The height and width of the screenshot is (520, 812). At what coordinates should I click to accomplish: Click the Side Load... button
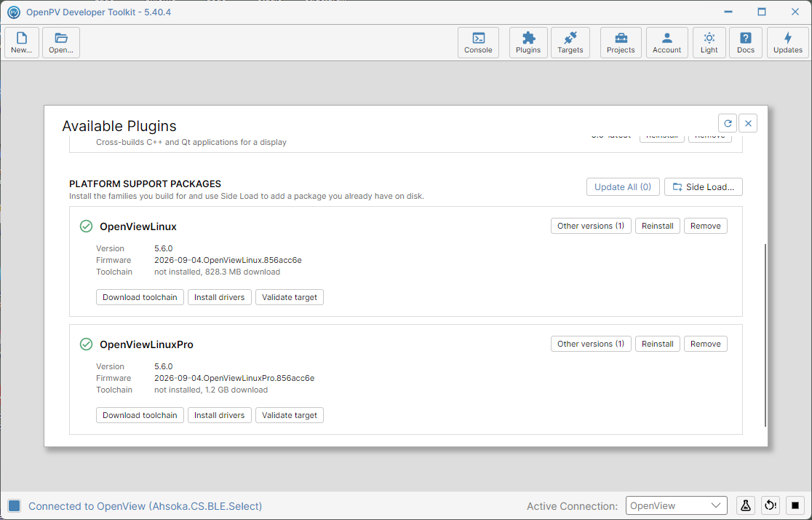[x=704, y=187]
